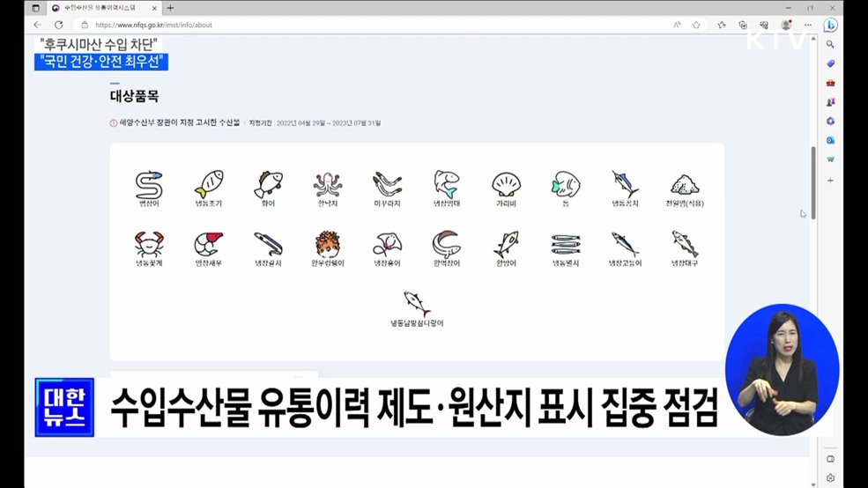Click the octopus icon in the product grid

pos(328,184)
